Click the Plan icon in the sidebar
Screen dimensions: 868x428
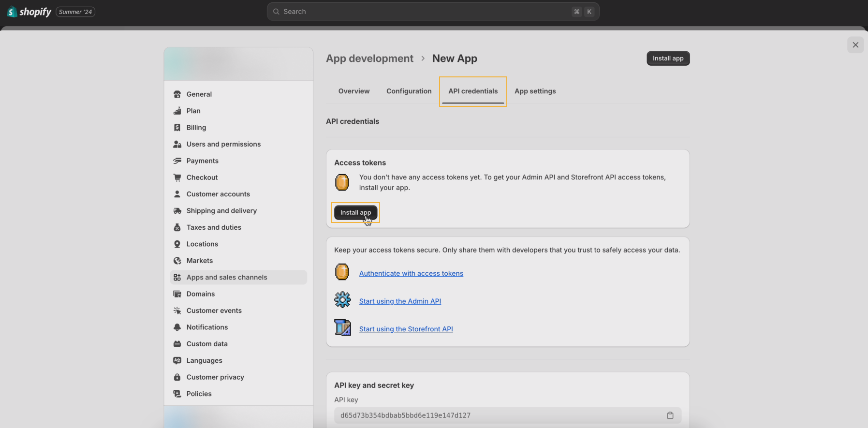[x=177, y=111]
